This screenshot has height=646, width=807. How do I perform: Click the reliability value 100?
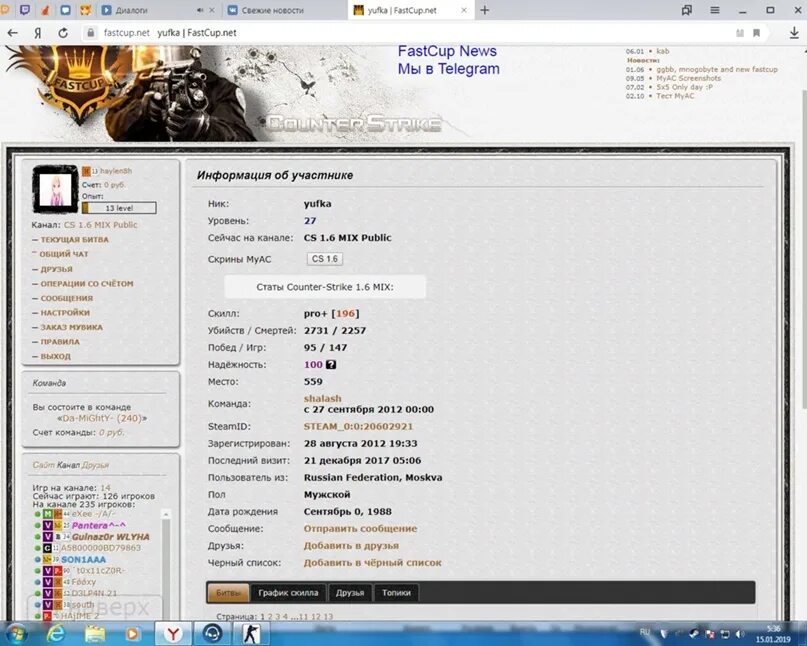pyautogui.click(x=313, y=364)
